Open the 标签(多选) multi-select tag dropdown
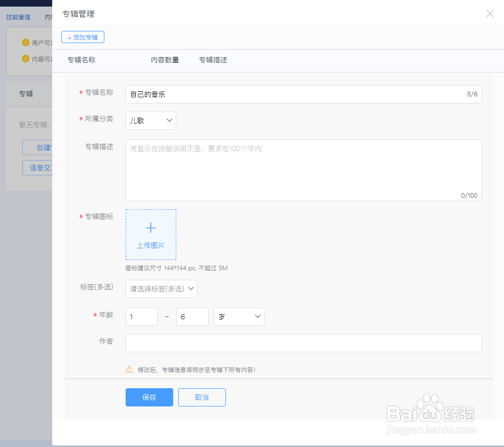Screen dimensions: 504x447 [161, 288]
